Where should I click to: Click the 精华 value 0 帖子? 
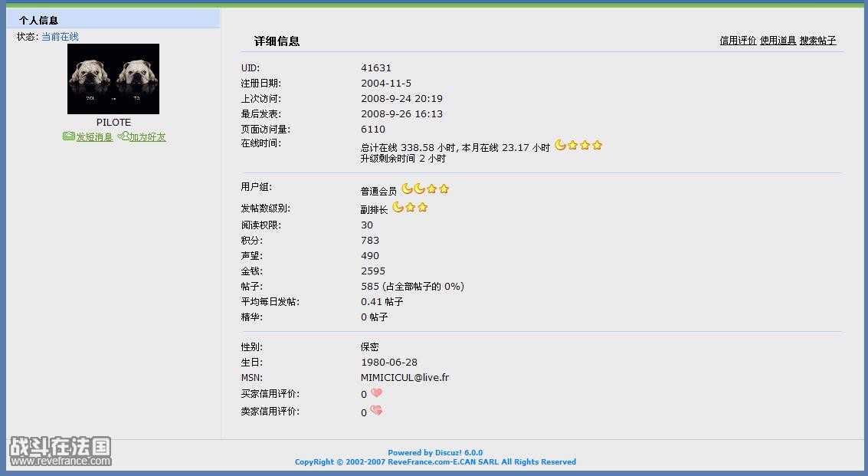click(374, 317)
